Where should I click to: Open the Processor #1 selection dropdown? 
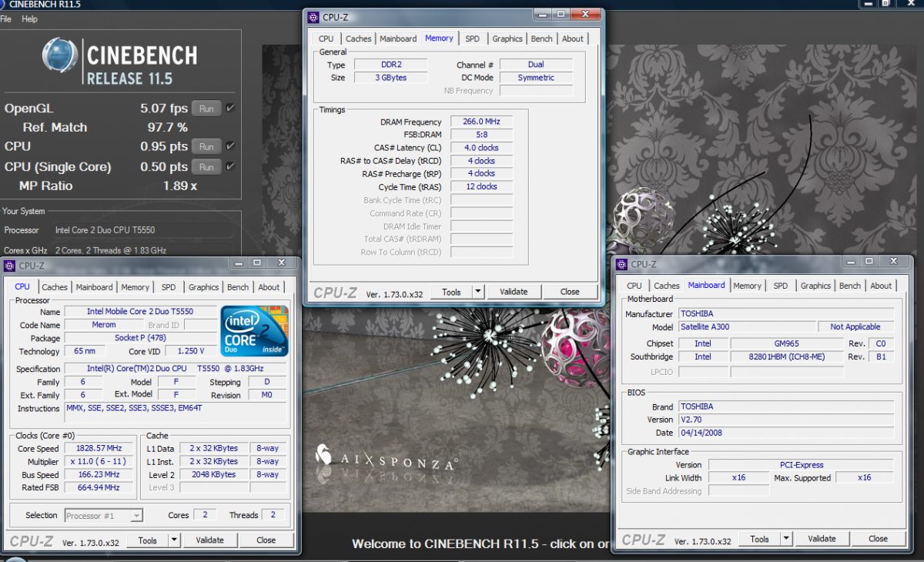[103, 516]
